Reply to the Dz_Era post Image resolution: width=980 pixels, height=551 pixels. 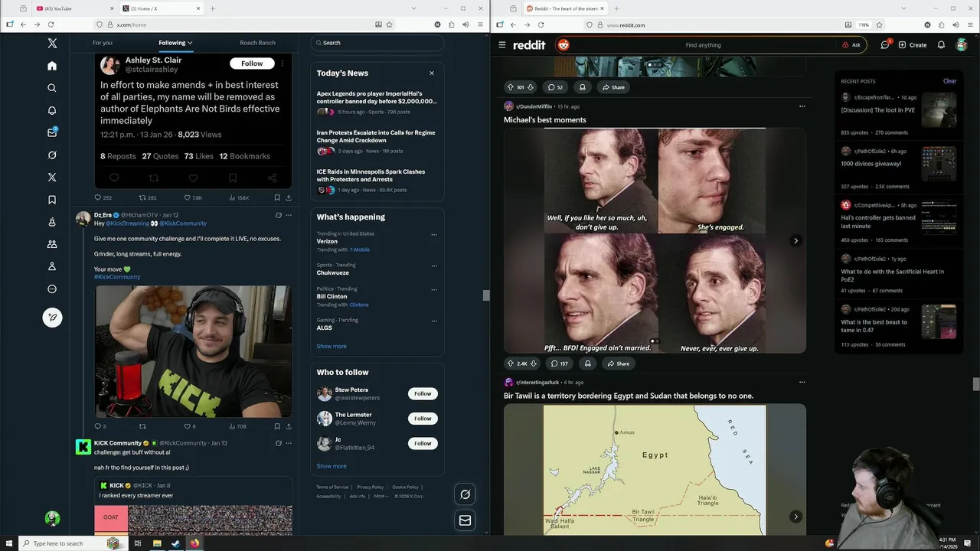tap(98, 426)
